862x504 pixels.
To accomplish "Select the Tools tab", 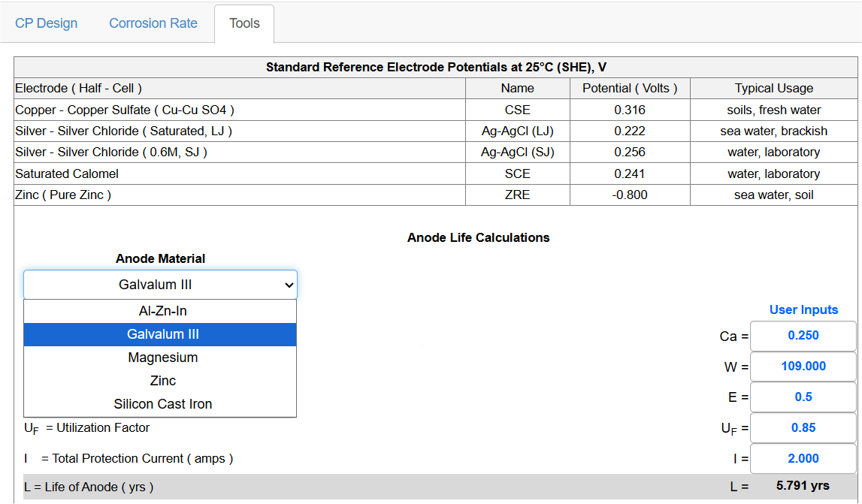I will [x=244, y=23].
